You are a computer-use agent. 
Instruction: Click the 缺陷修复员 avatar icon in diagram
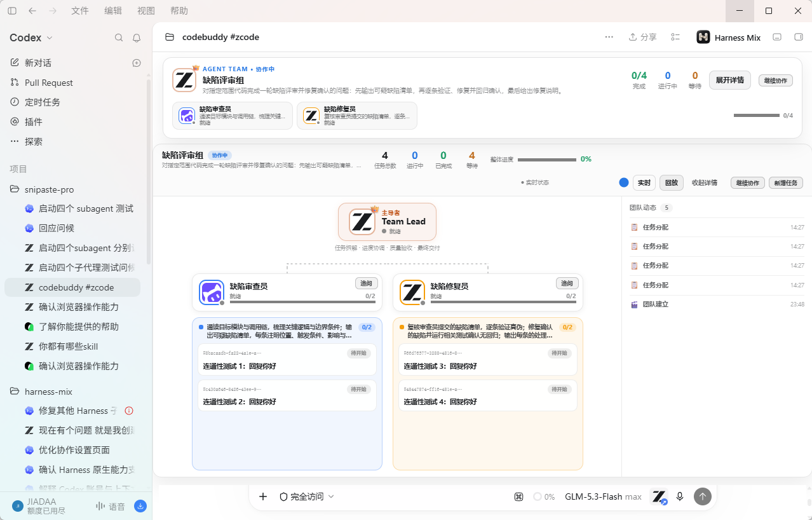(412, 292)
